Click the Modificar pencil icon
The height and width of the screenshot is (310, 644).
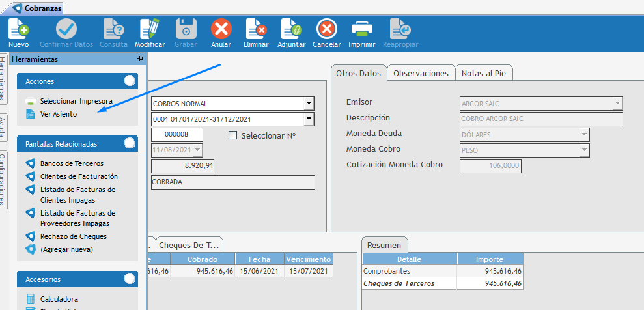pyautogui.click(x=150, y=29)
